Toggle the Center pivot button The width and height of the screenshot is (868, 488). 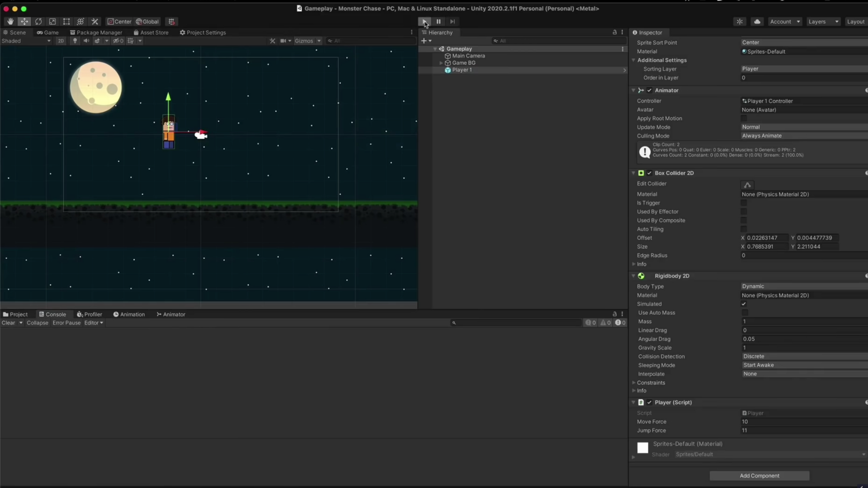click(x=119, y=22)
